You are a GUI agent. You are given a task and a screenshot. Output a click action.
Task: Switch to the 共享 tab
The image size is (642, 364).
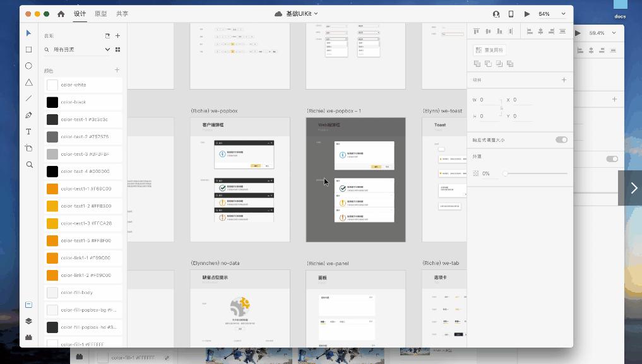[122, 14]
